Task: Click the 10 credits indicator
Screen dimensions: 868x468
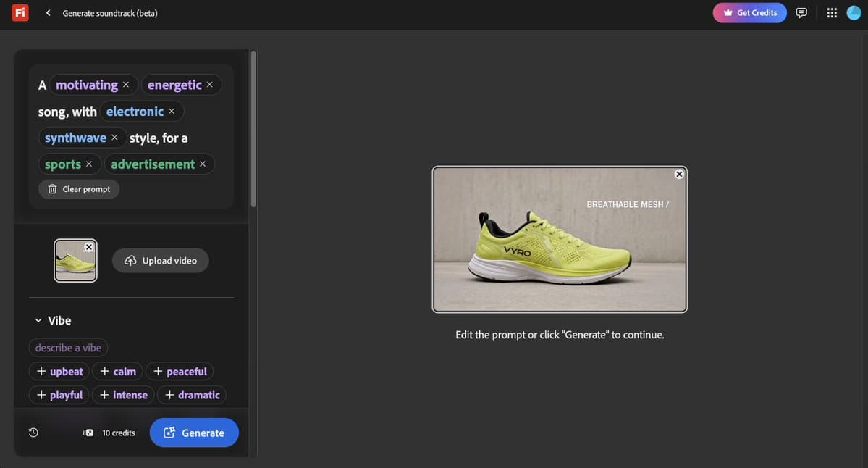Action: click(109, 433)
